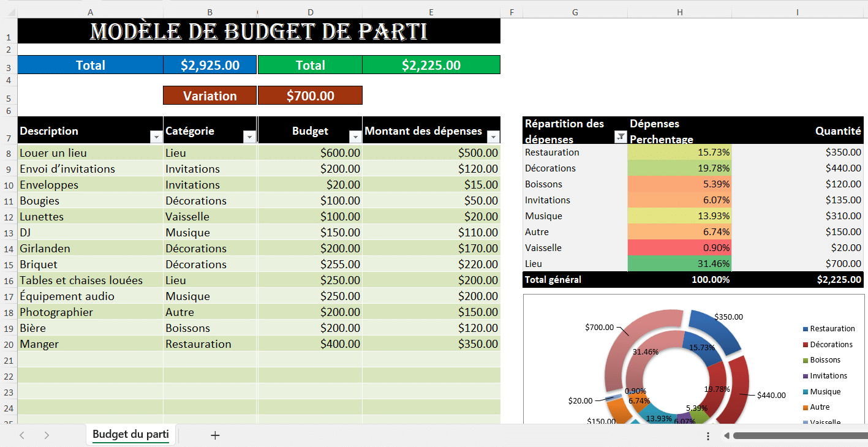Viewport: 868px width, 447px height.
Task: Add a new sheet with plus icon
Action: pos(215,435)
